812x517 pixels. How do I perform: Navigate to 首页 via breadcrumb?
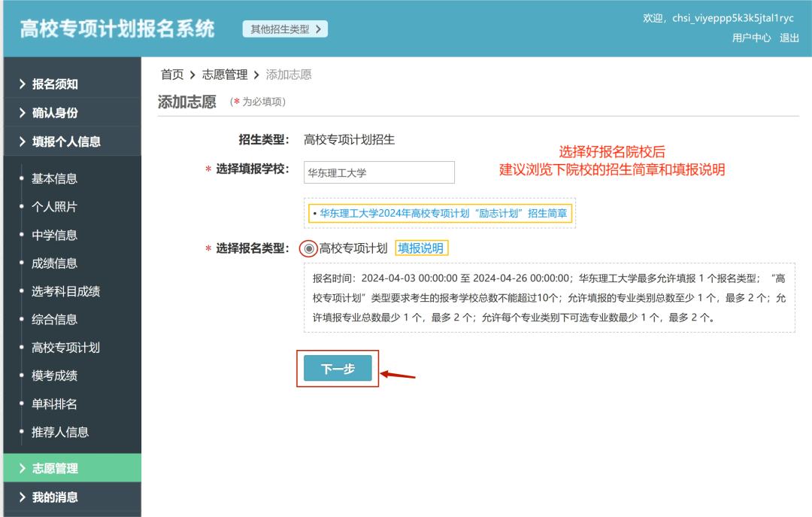(171, 75)
